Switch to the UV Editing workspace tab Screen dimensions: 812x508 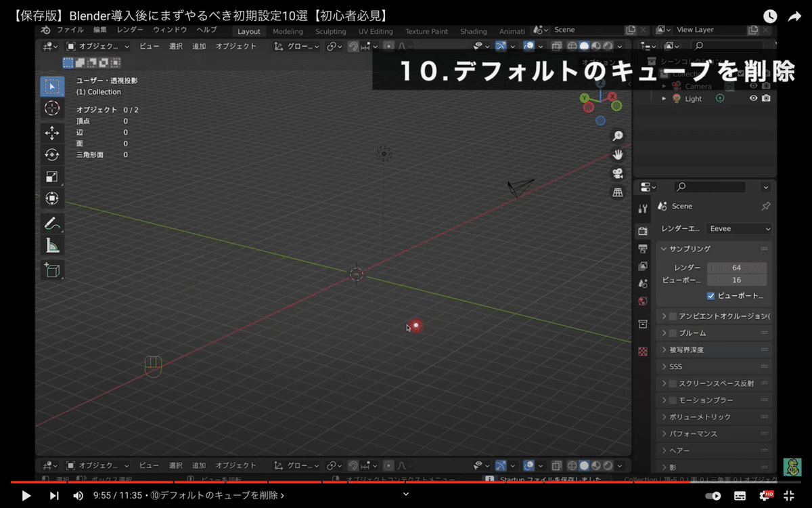[x=376, y=31]
